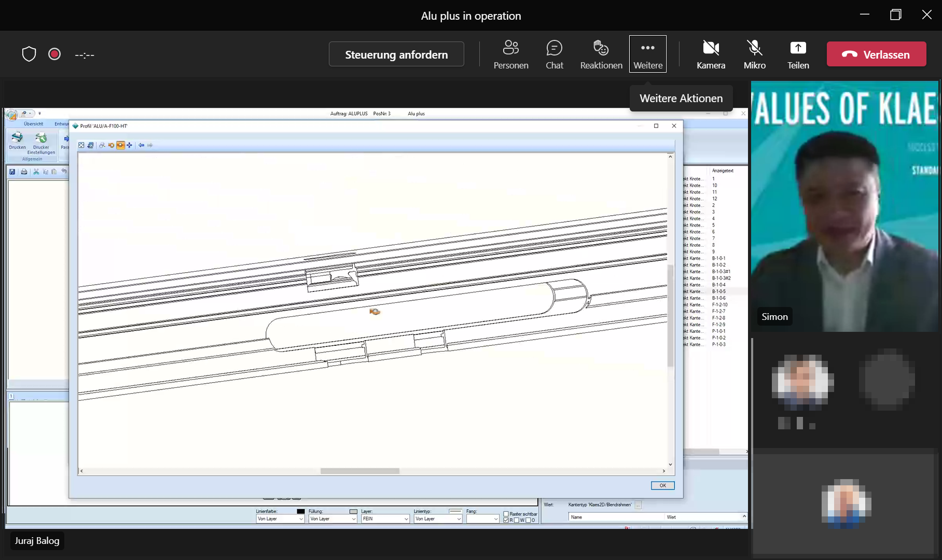Click the black Linienfarbe color swatch

pos(301,511)
